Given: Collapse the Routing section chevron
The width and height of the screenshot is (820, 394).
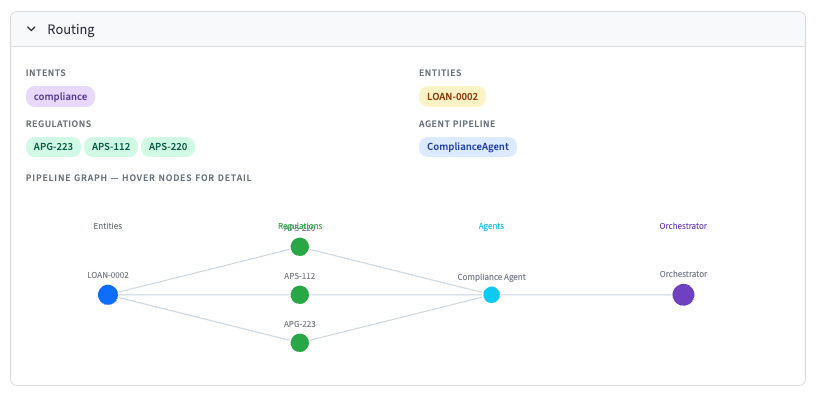Looking at the screenshot, I should click(x=31, y=29).
